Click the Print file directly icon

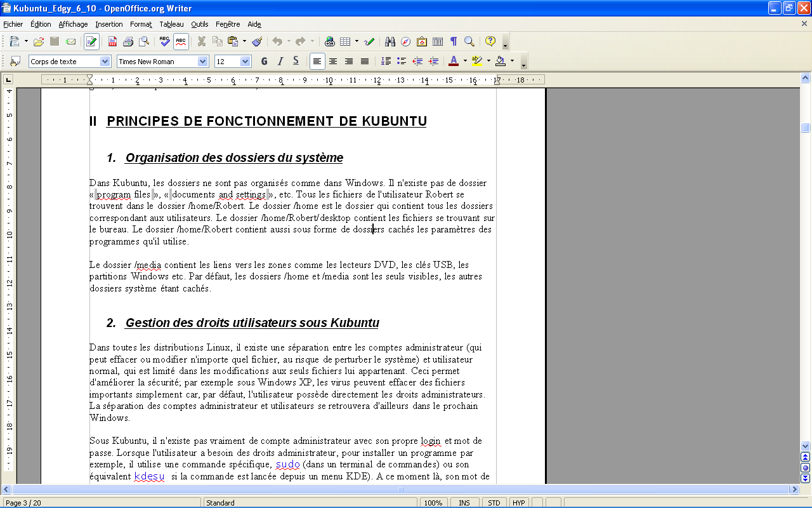[128, 41]
